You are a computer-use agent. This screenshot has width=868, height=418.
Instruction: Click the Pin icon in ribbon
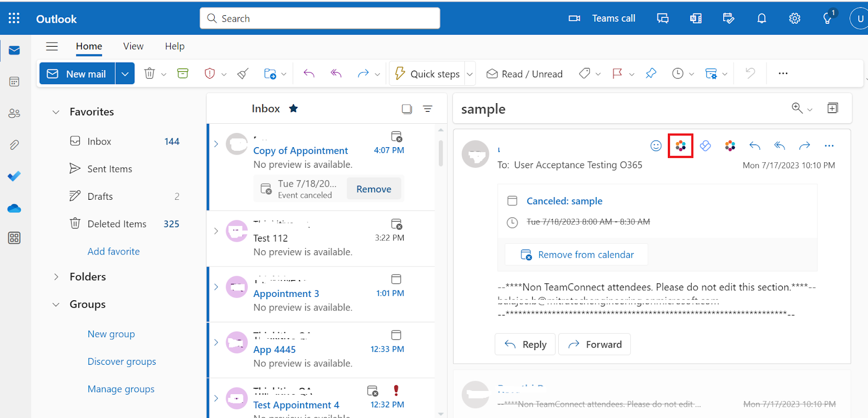[651, 73]
